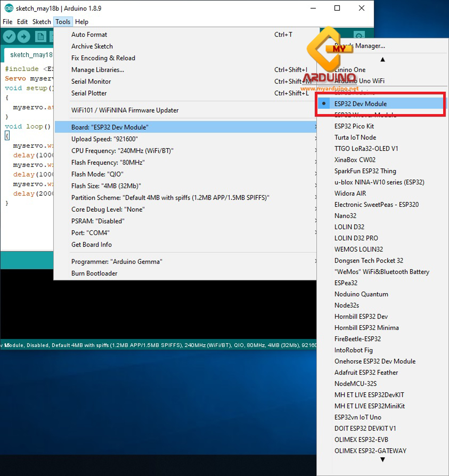This screenshot has width=449, height=476.
Task: Click the Arduino logo in title bar
Action: click(x=9, y=8)
